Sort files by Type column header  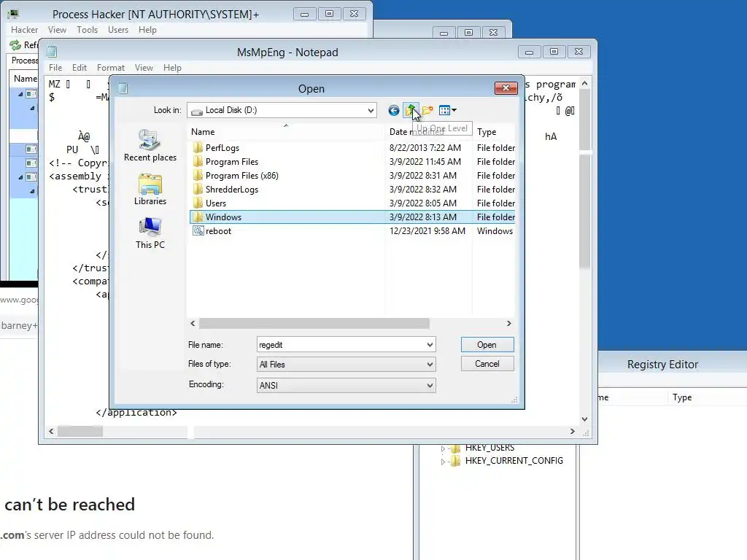pos(494,132)
